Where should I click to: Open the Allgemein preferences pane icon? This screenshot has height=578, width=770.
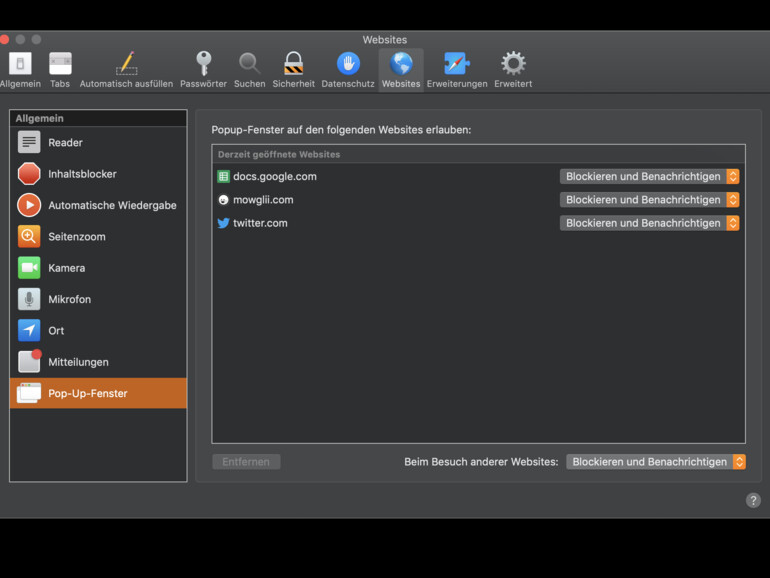point(20,64)
